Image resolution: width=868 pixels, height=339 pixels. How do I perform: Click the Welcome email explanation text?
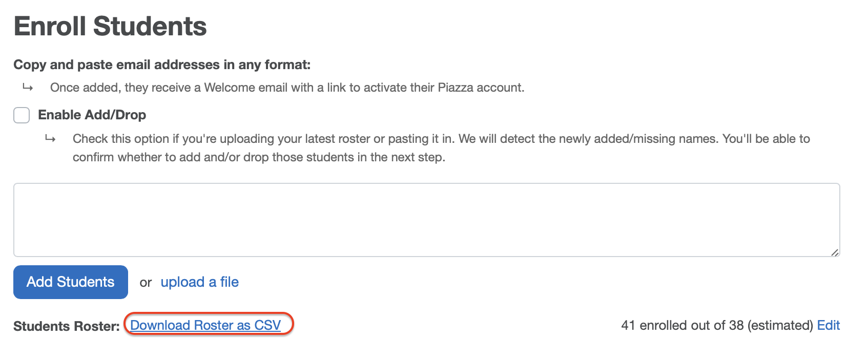[x=287, y=88]
